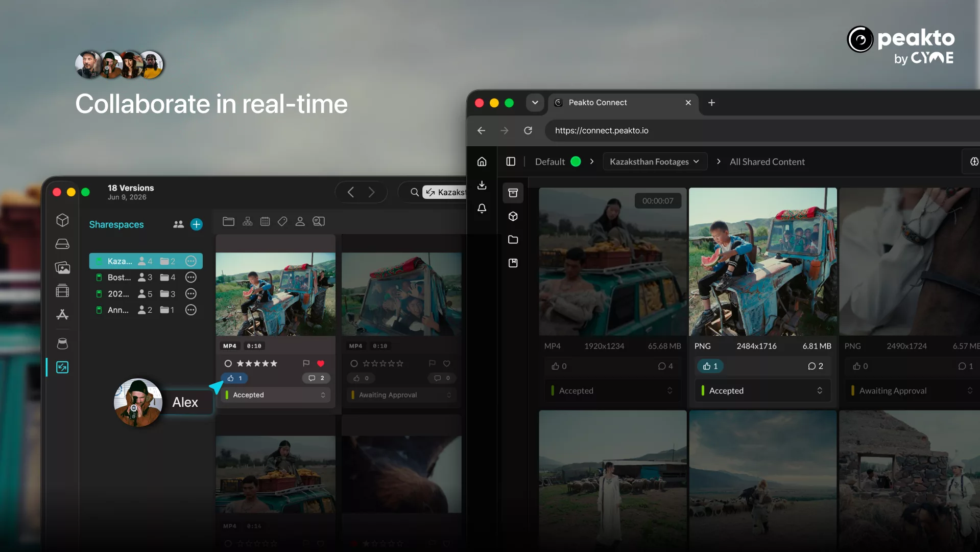
Task: Open the 2 comments on first Peakto card
Action: [316, 378]
